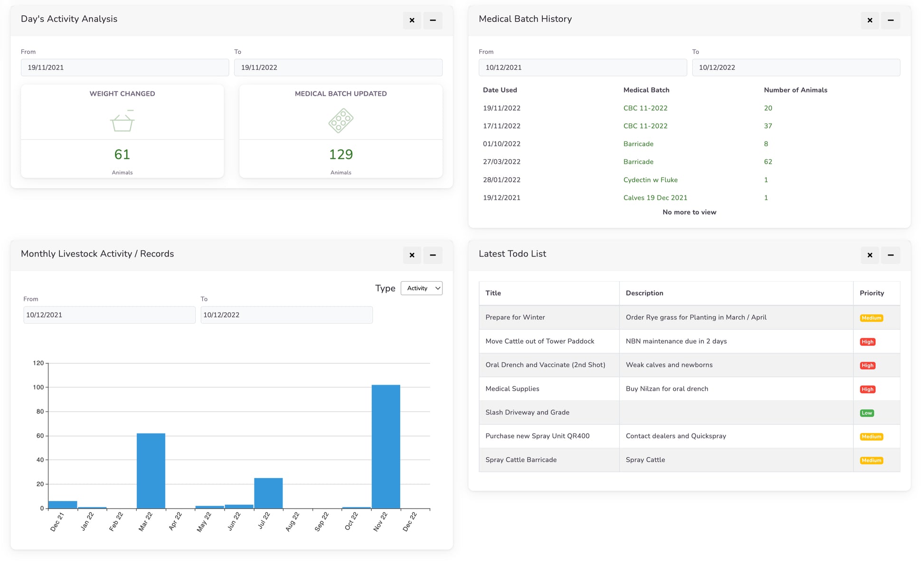This screenshot has height=566, width=924.
Task: Close the Latest Todo List panel
Action: [869, 255]
